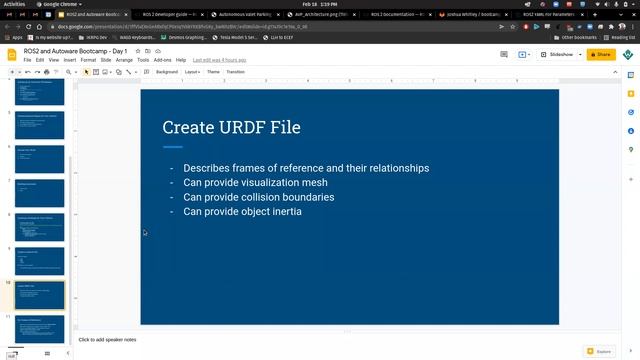Undo the last action in toolbar

pyautogui.click(x=28, y=72)
